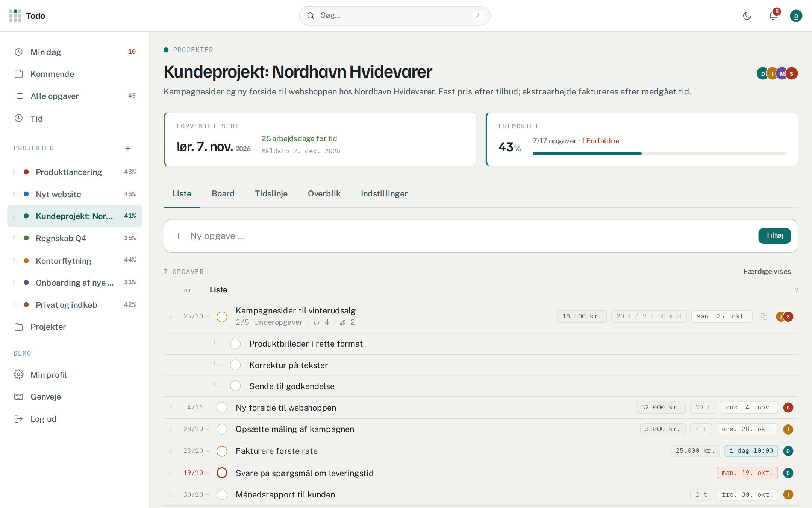Image resolution: width=812 pixels, height=508 pixels.
Task: Click the drag handle of Ny forside row
Action: [x=171, y=408]
